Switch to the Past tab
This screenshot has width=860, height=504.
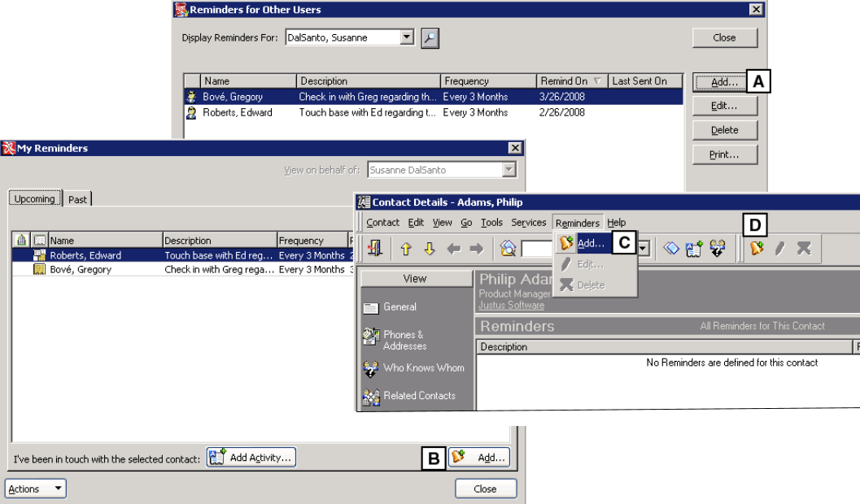[77, 198]
